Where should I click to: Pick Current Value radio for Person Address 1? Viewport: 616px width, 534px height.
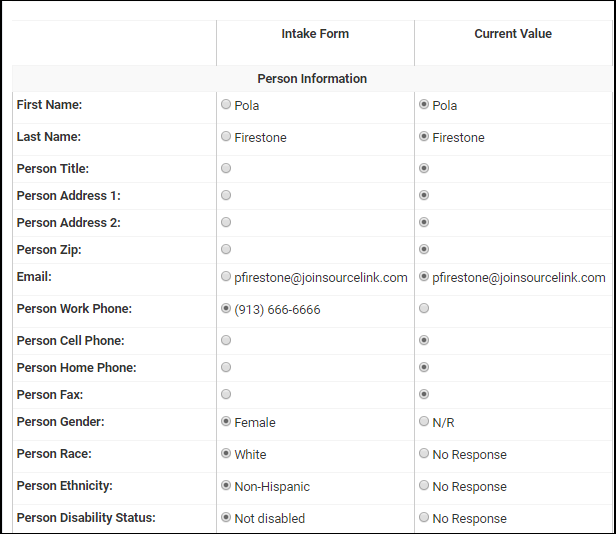pyautogui.click(x=424, y=195)
